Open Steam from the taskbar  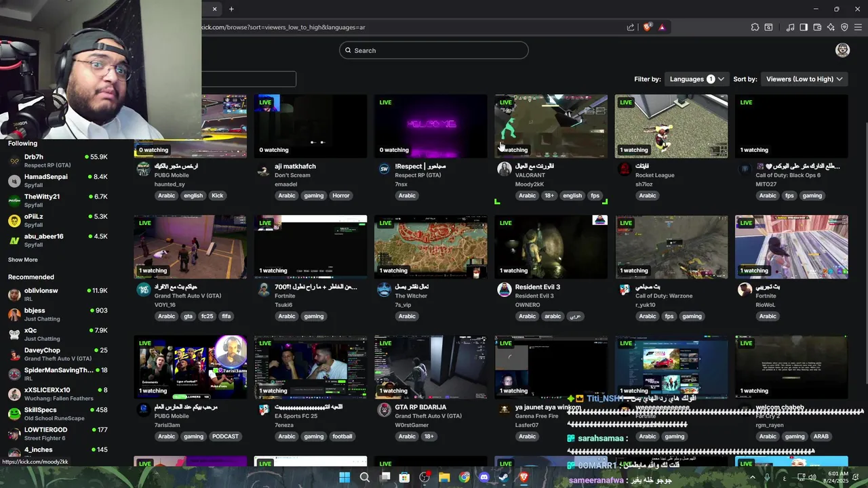coord(504,477)
